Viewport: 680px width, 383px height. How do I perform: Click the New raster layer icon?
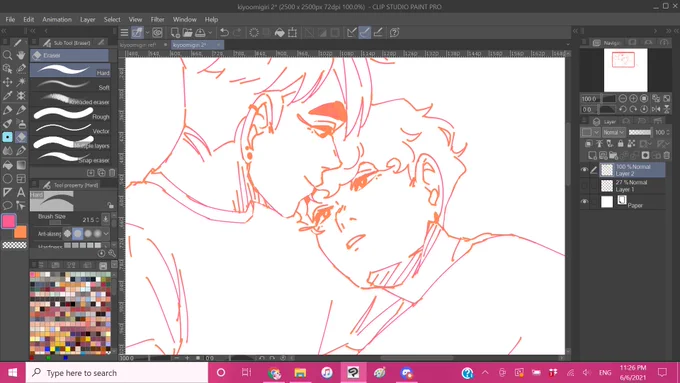point(592,155)
